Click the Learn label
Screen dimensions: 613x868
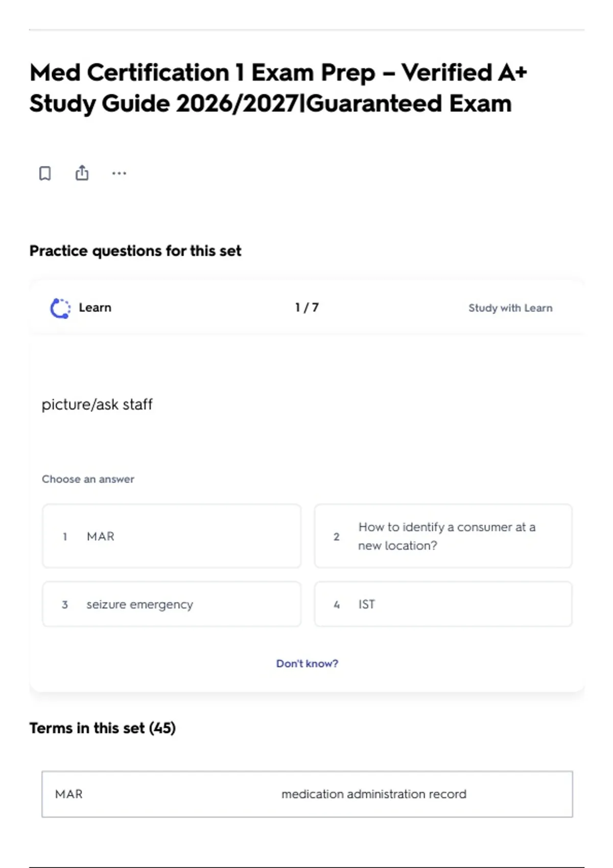pyautogui.click(x=95, y=307)
